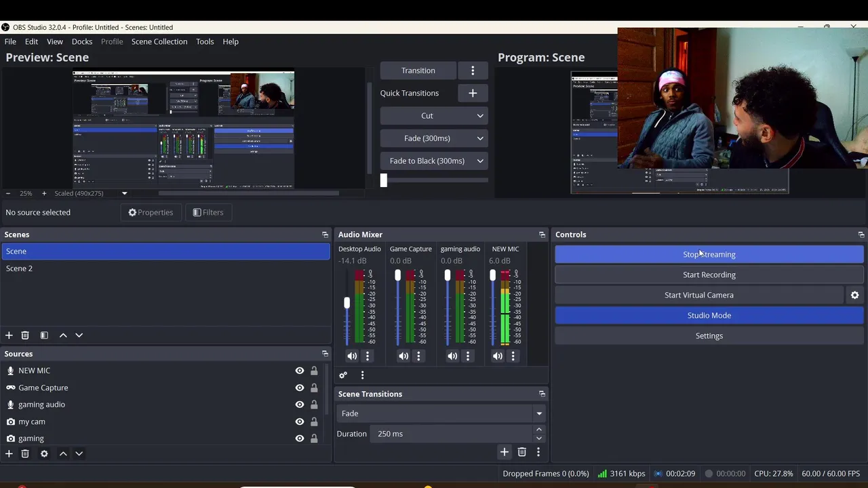
Task: Open Desktop Audio three-dot options menu
Action: (368, 356)
